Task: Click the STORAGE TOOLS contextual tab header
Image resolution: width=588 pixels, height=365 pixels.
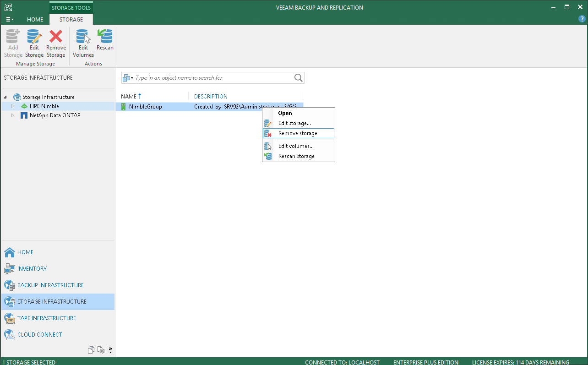Action: 71,8
